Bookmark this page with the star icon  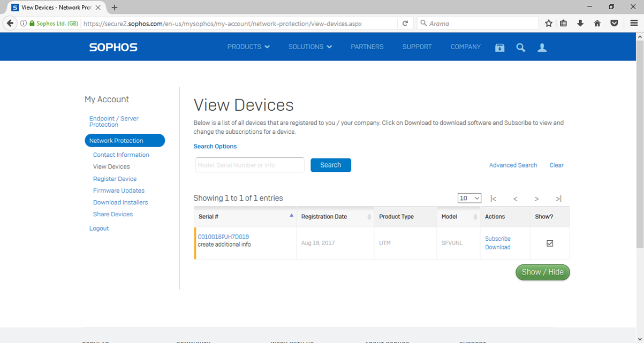click(549, 24)
